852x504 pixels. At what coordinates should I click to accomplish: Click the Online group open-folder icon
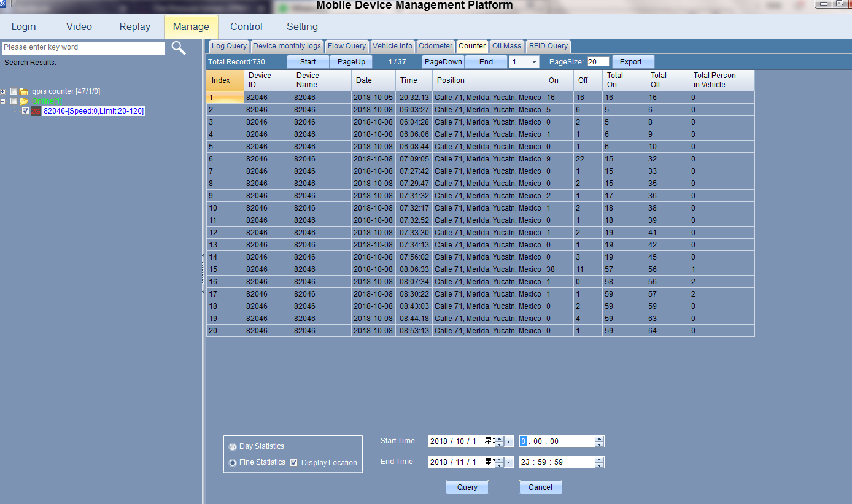coord(24,101)
